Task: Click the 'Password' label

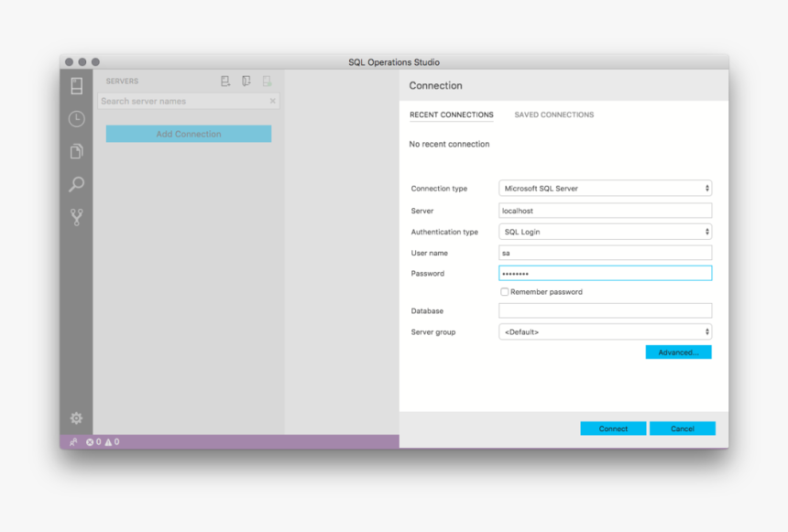Action: coord(428,273)
